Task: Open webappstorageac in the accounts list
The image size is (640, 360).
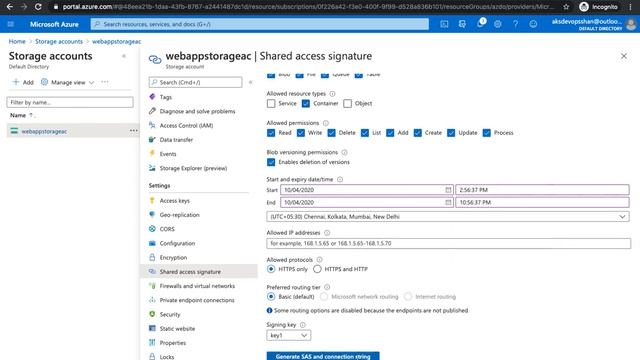Action: pyautogui.click(x=44, y=131)
